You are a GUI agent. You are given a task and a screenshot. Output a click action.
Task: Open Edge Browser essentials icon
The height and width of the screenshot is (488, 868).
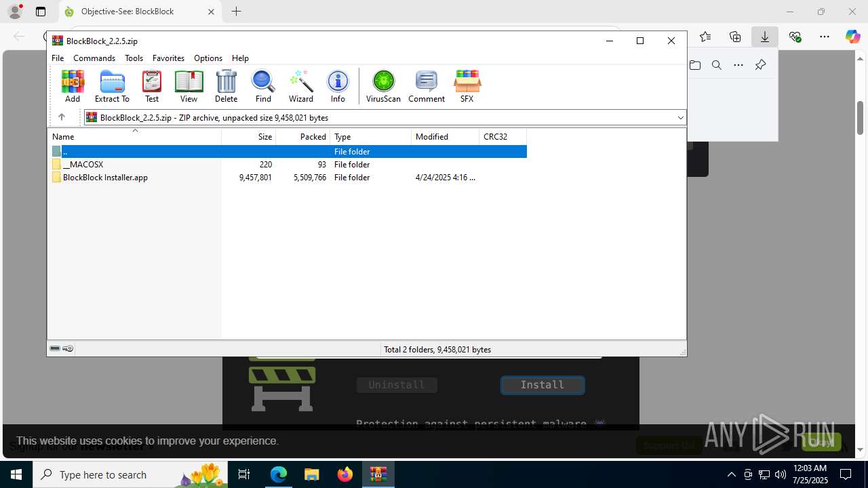click(x=795, y=37)
